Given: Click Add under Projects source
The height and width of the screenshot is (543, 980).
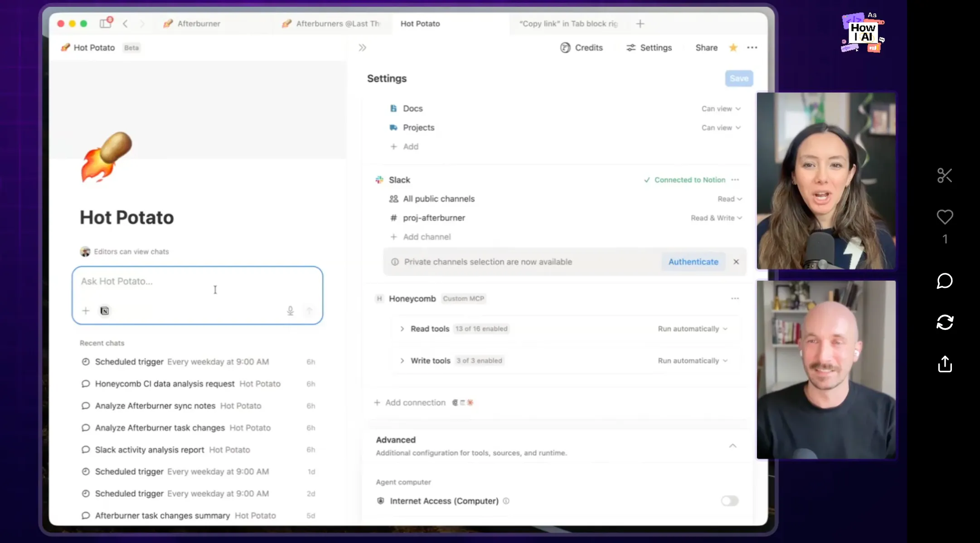Looking at the screenshot, I should pos(405,147).
